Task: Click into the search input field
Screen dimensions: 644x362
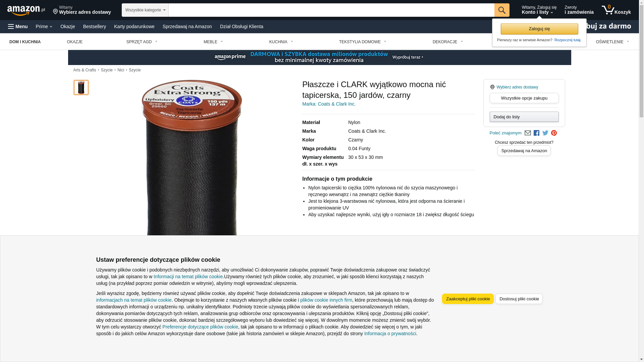Action: click(331, 10)
